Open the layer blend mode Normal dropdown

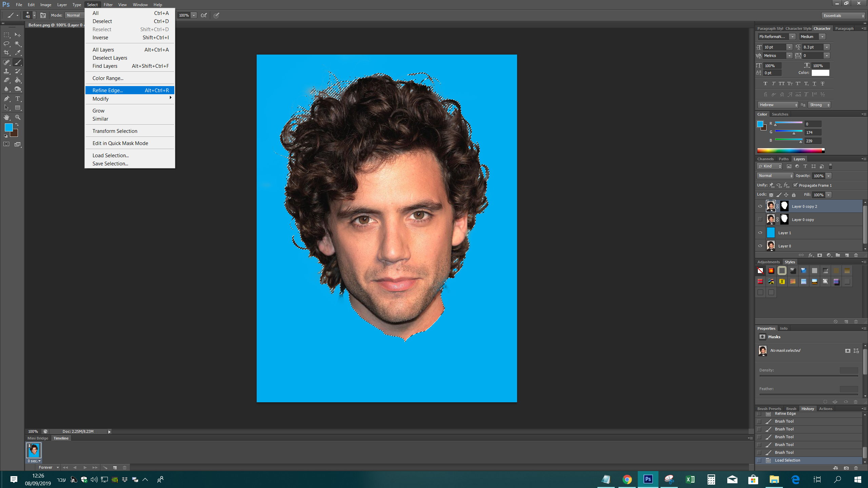[775, 176]
